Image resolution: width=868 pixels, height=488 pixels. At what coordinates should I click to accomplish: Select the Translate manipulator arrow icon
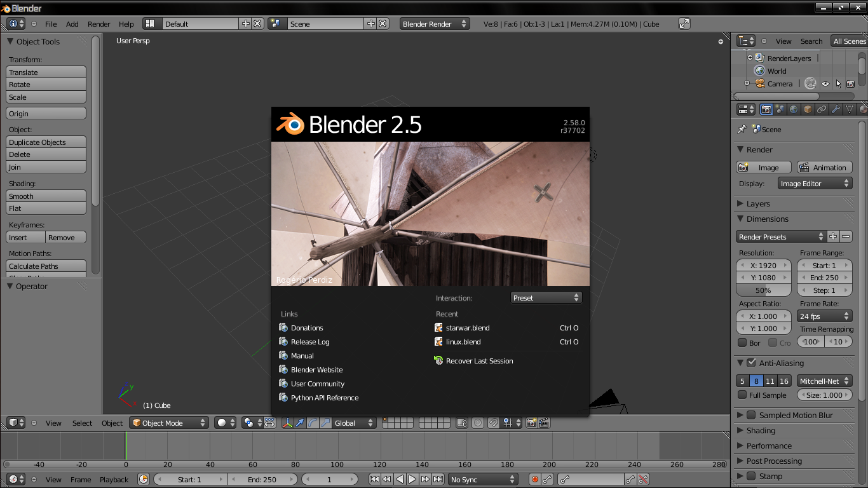[x=300, y=423]
